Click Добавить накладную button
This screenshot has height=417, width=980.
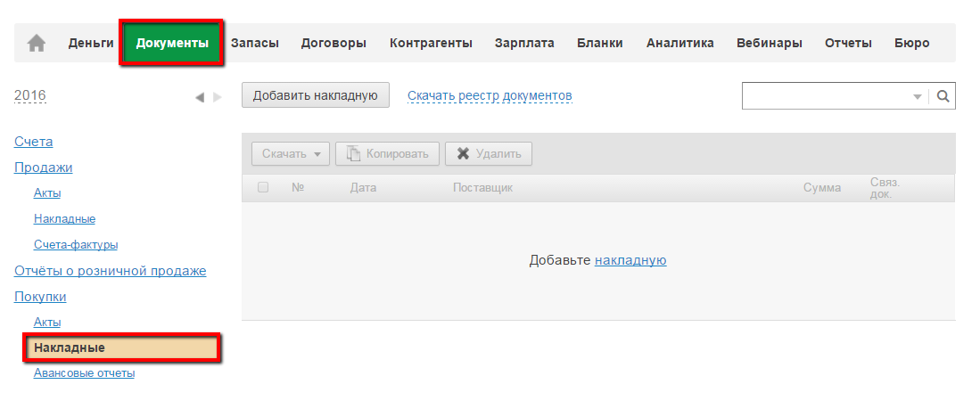(316, 95)
